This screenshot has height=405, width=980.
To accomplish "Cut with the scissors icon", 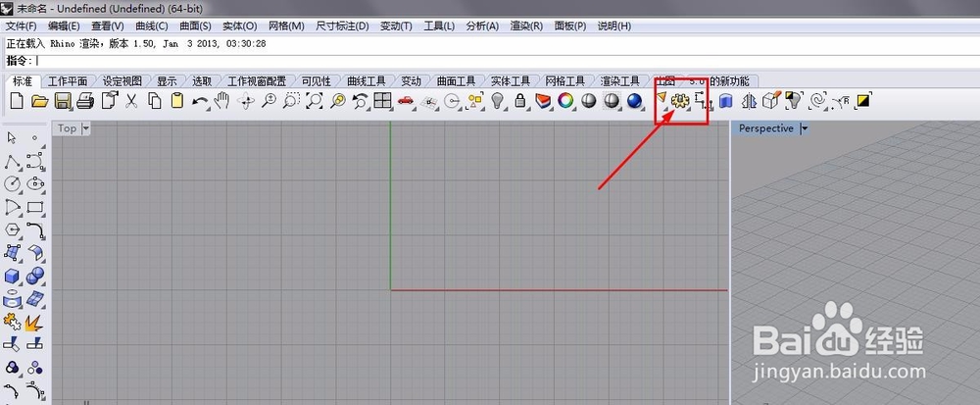I will click(x=131, y=101).
